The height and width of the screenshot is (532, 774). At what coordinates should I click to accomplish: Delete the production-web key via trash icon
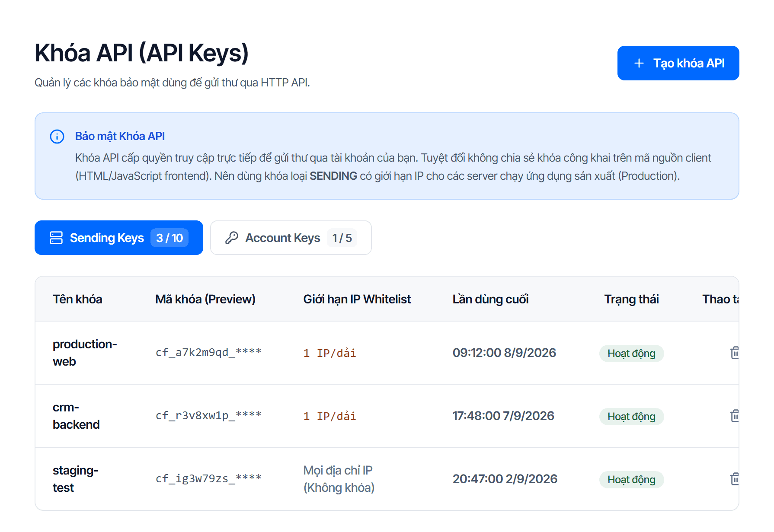pyautogui.click(x=734, y=353)
